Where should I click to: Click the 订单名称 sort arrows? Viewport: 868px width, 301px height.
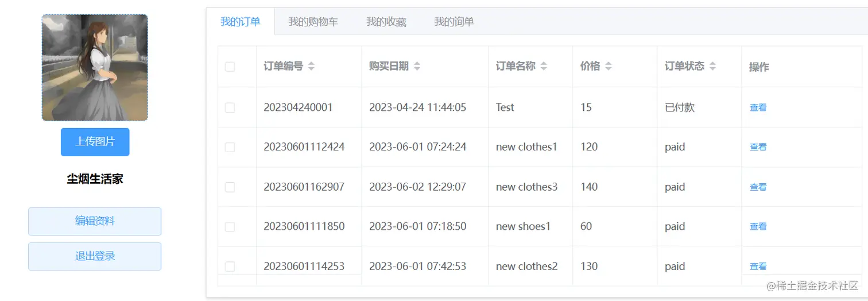click(x=544, y=67)
